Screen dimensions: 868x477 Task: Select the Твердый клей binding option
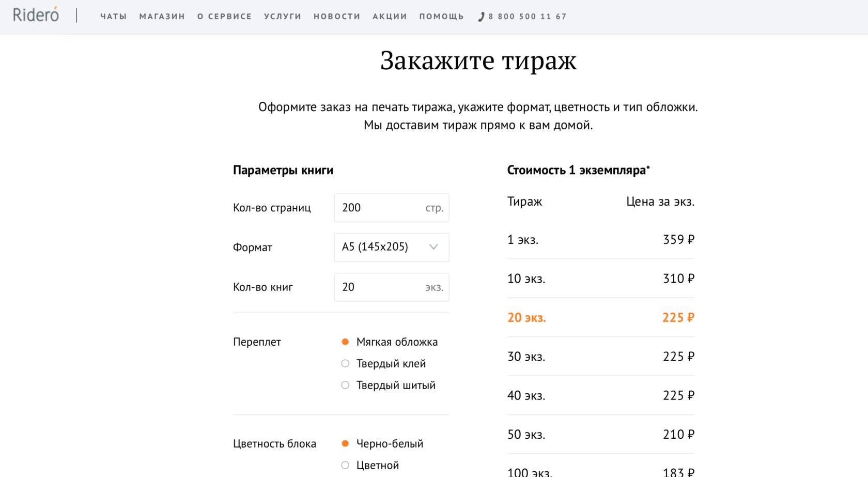[345, 363]
